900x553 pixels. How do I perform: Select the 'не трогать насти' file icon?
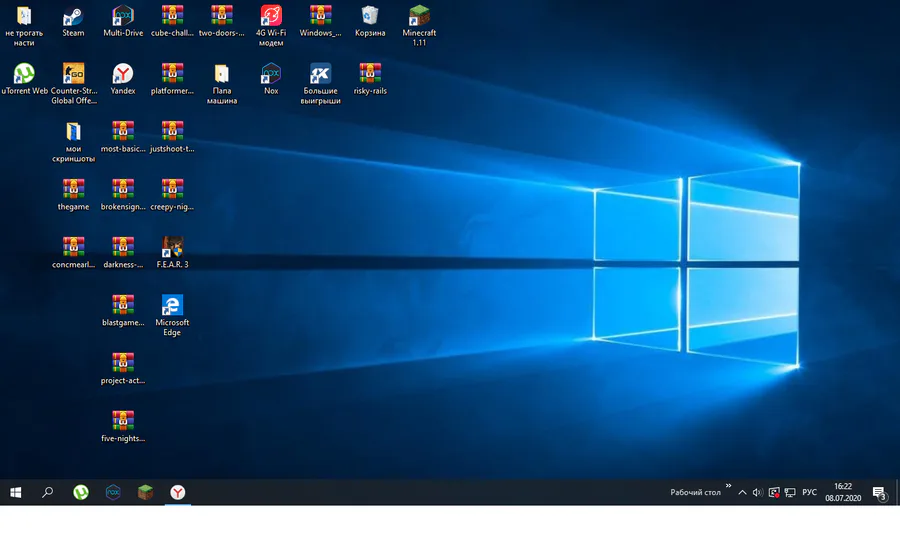(24, 26)
